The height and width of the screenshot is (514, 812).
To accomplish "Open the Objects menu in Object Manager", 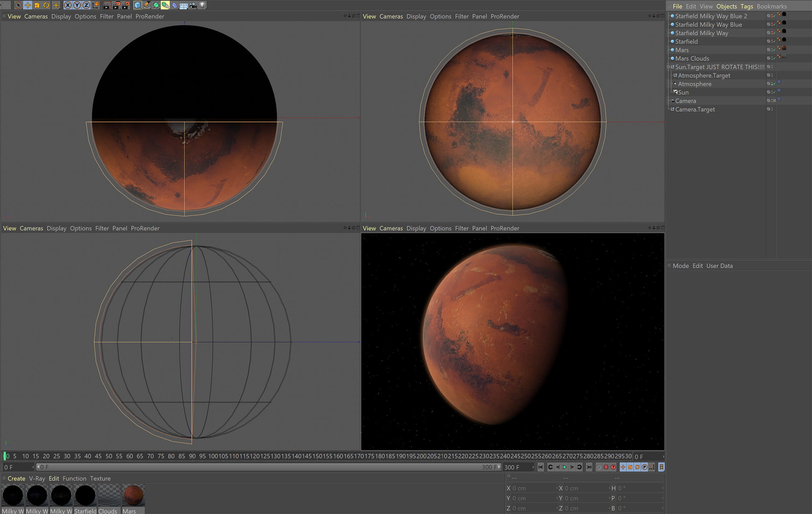I will pyautogui.click(x=726, y=6).
